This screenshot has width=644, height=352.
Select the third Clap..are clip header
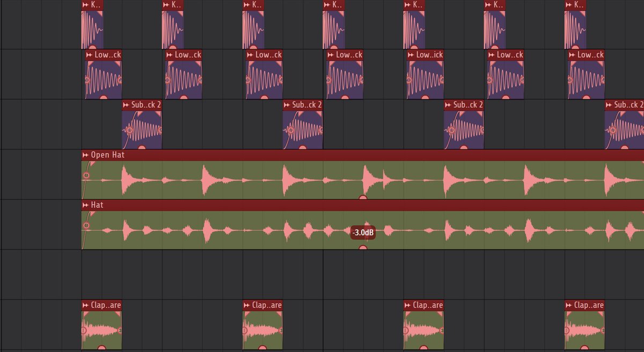(x=424, y=305)
